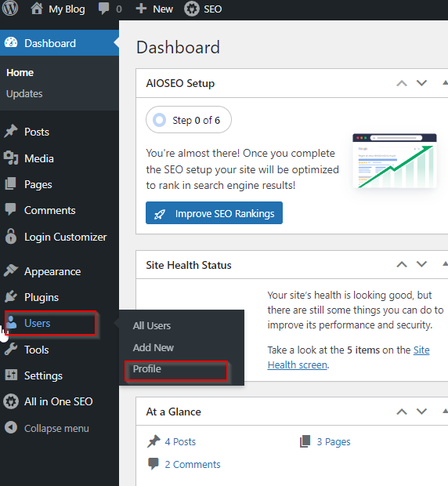
Task: Click the Collapse menu arrow icon
Action: (11, 428)
